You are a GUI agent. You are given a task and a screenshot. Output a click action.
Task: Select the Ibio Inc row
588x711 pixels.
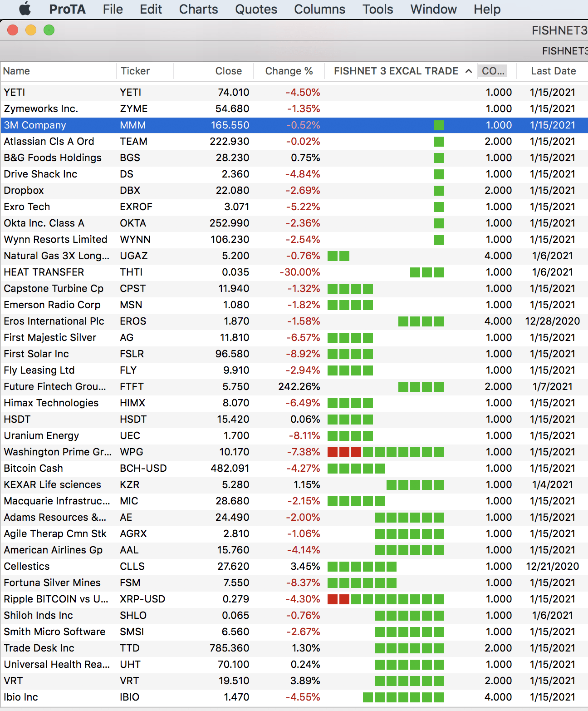coord(294,697)
